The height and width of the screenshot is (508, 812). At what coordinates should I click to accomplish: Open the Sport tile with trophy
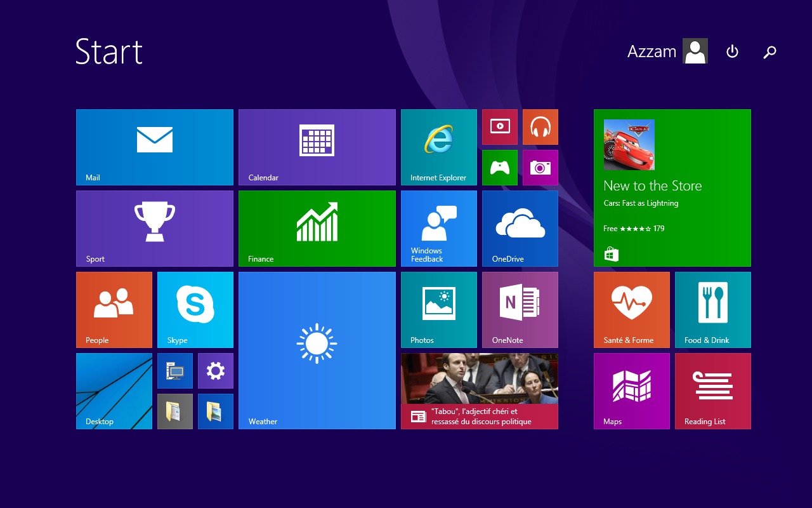tap(155, 229)
